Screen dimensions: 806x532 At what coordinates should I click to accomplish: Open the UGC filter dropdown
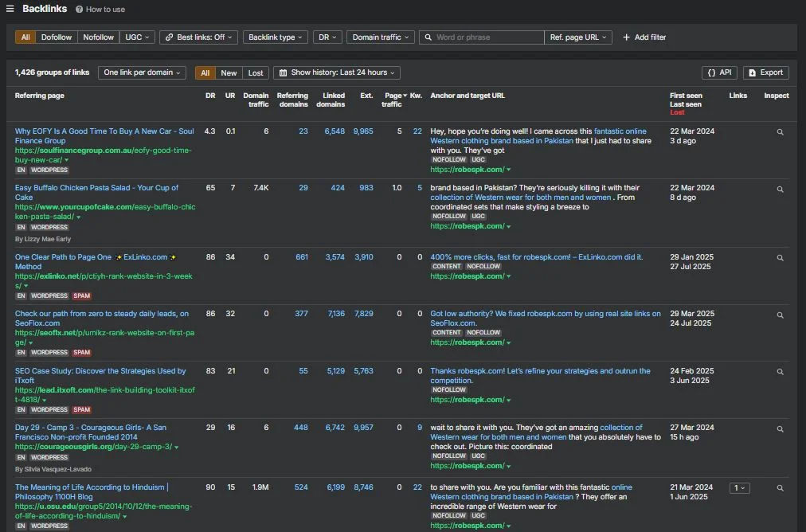(137, 37)
